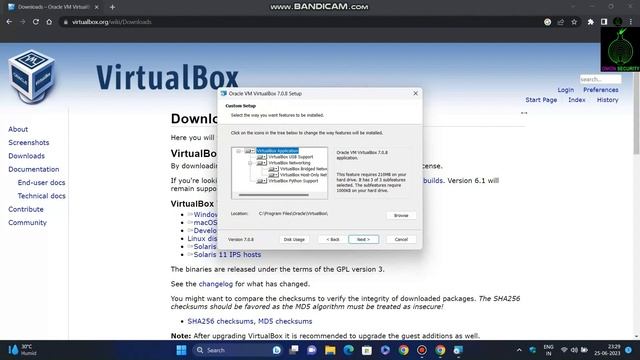Reload the page with the refresh icon

(x=36, y=22)
